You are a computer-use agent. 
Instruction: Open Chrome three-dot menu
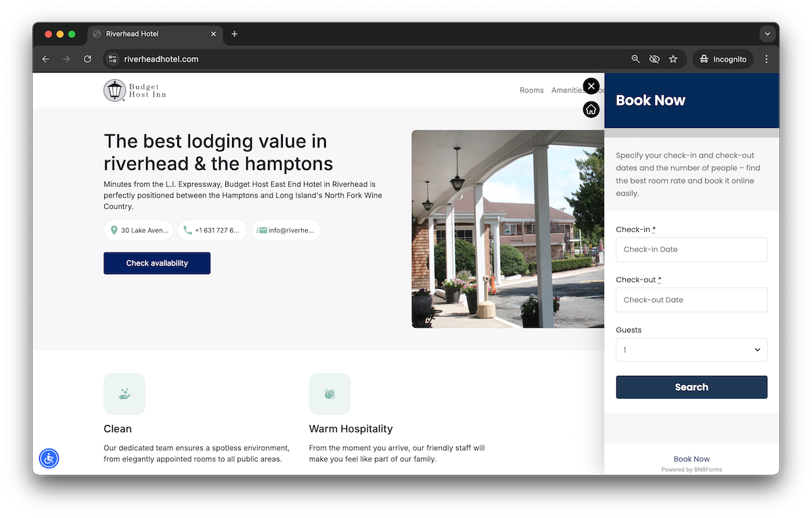766,60
